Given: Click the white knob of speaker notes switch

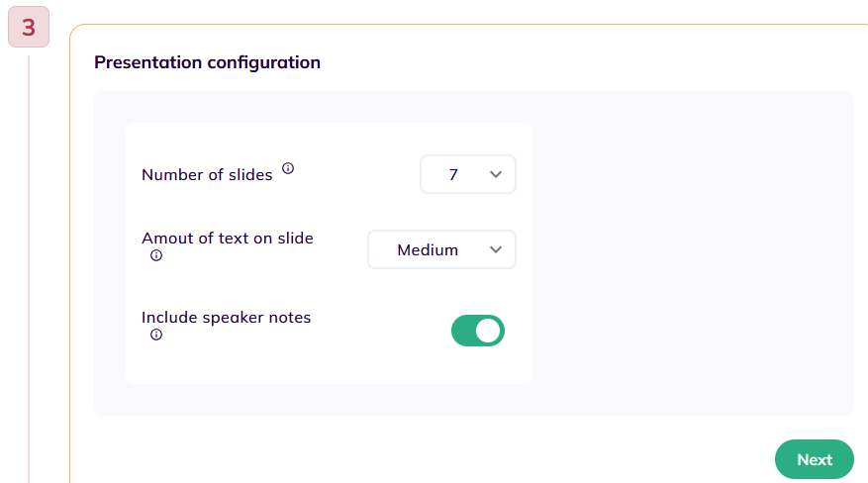Looking at the screenshot, I should coord(489,331).
